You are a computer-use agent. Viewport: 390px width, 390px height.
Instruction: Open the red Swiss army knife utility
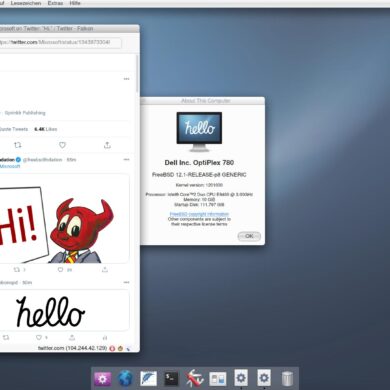pos(194,379)
